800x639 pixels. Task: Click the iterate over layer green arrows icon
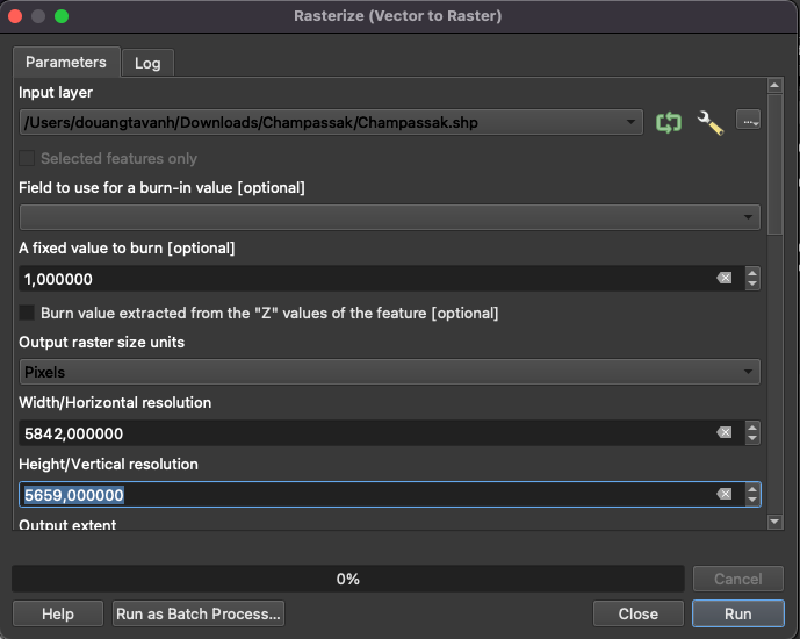[668, 122]
